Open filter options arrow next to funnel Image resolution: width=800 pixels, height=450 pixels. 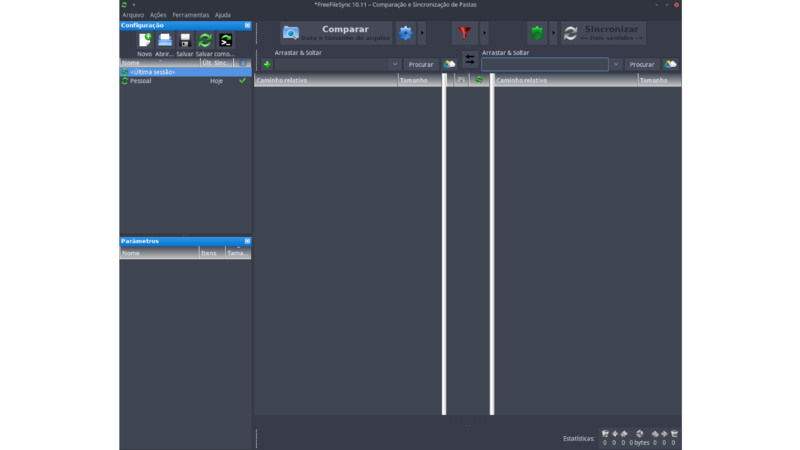coord(484,33)
